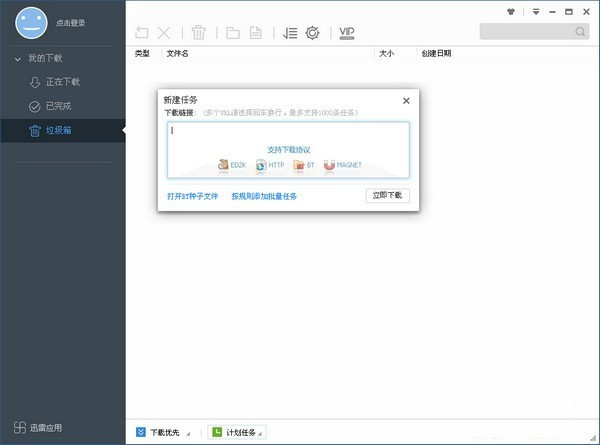600x445 pixels.
Task: Sort by the 创建日期 column header
Action: 436,54
